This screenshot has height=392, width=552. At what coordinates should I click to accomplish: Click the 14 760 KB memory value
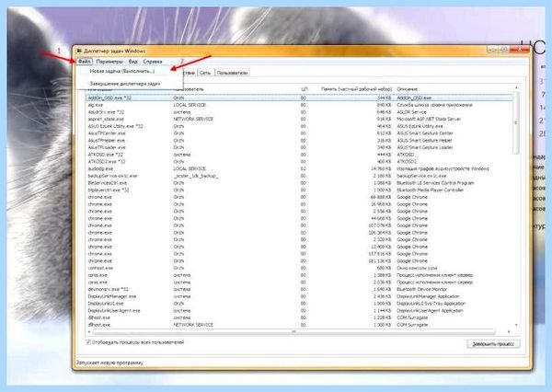(x=381, y=168)
